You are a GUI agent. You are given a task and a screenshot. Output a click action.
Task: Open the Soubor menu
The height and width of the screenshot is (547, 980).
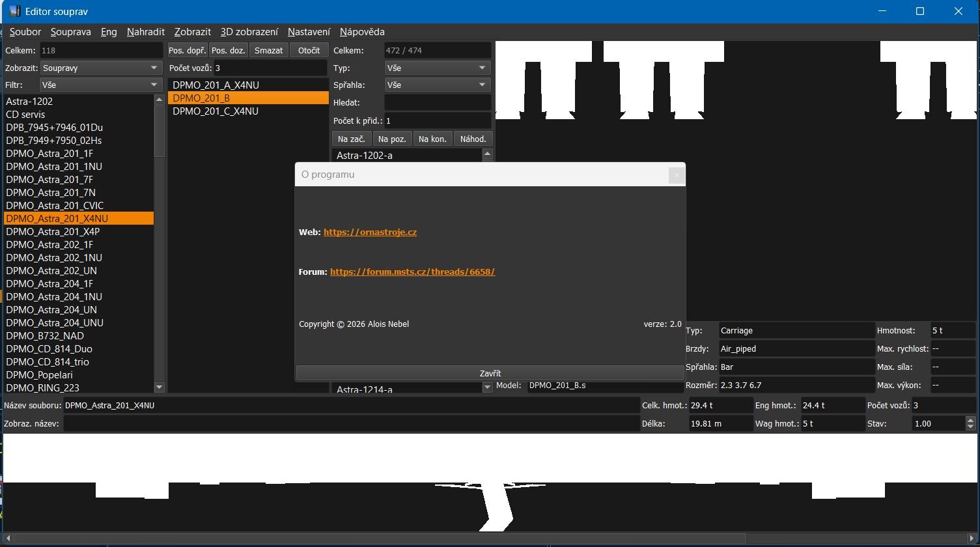click(25, 31)
